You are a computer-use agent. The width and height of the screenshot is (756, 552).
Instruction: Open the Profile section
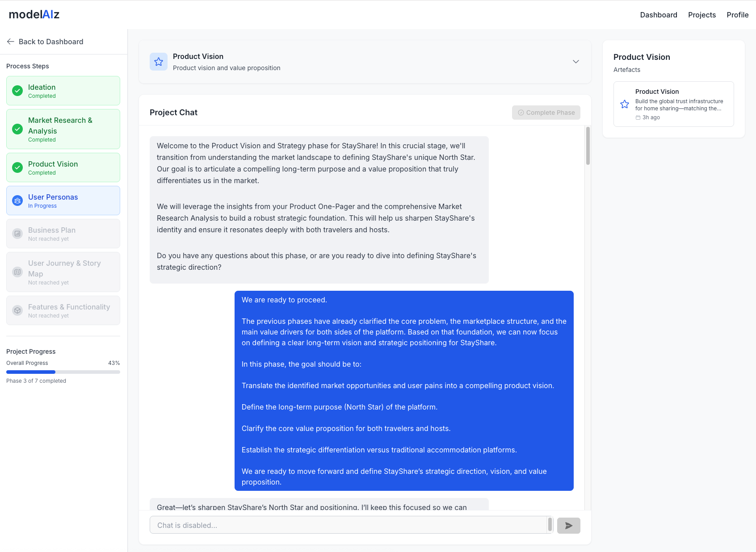(737, 15)
